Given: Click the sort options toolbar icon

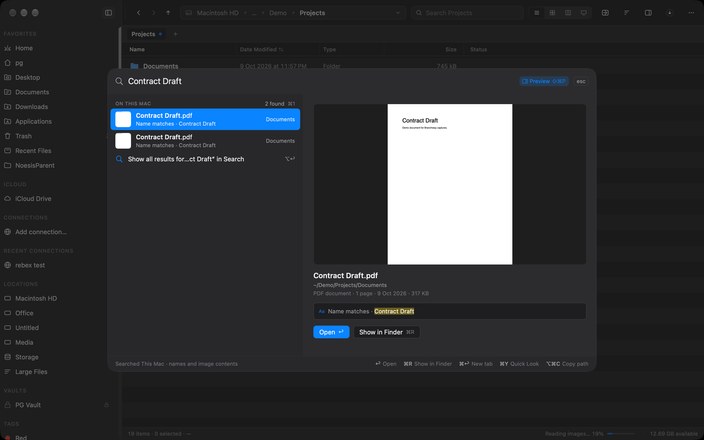Looking at the screenshot, I should tap(626, 13).
